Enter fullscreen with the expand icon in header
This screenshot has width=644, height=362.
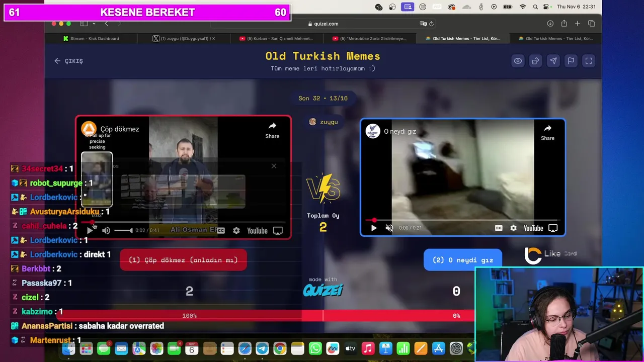(588, 61)
